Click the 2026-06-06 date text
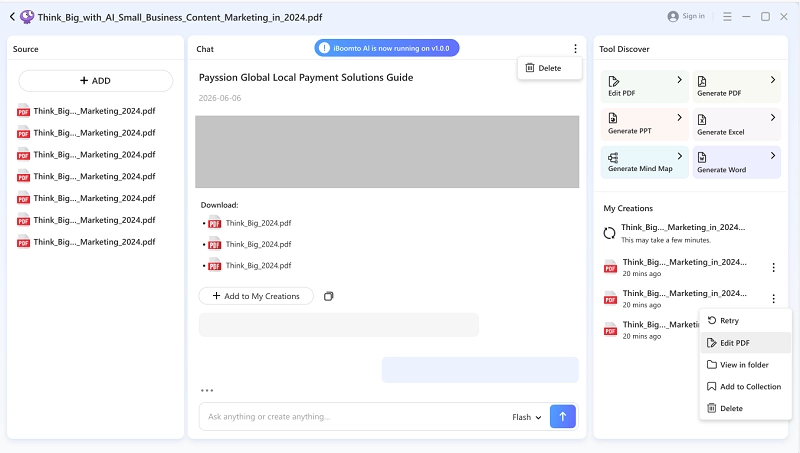The image size is (800, 453). tap(219, 98)
